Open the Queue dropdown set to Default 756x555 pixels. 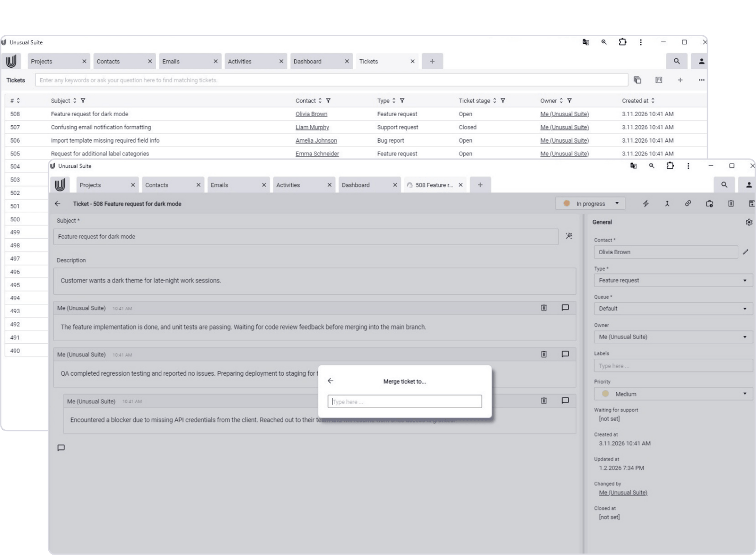[x=672, y=309]
